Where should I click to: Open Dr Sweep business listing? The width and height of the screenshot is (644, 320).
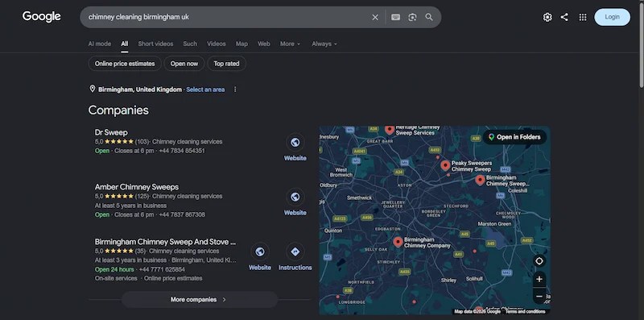111,132
